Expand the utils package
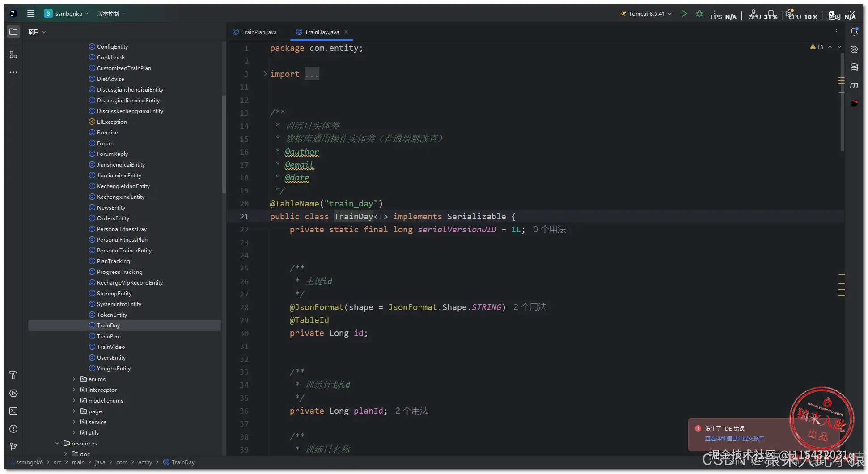The height and width of the screenshot is (474, 868). pyautogui.click(x=74, y=432)
